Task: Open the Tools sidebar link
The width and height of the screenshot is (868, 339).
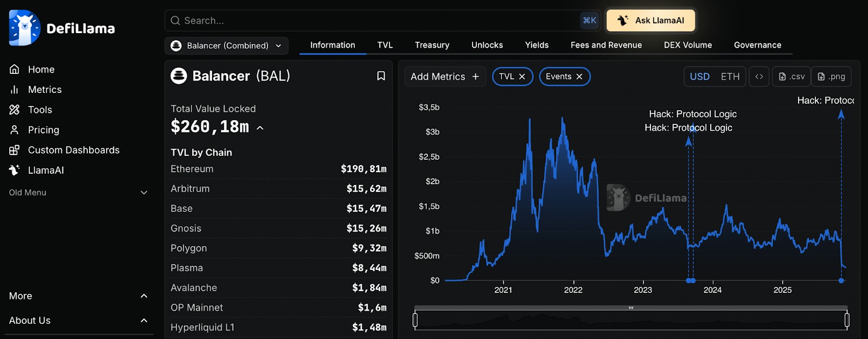Action: click(x=40, y=110)
